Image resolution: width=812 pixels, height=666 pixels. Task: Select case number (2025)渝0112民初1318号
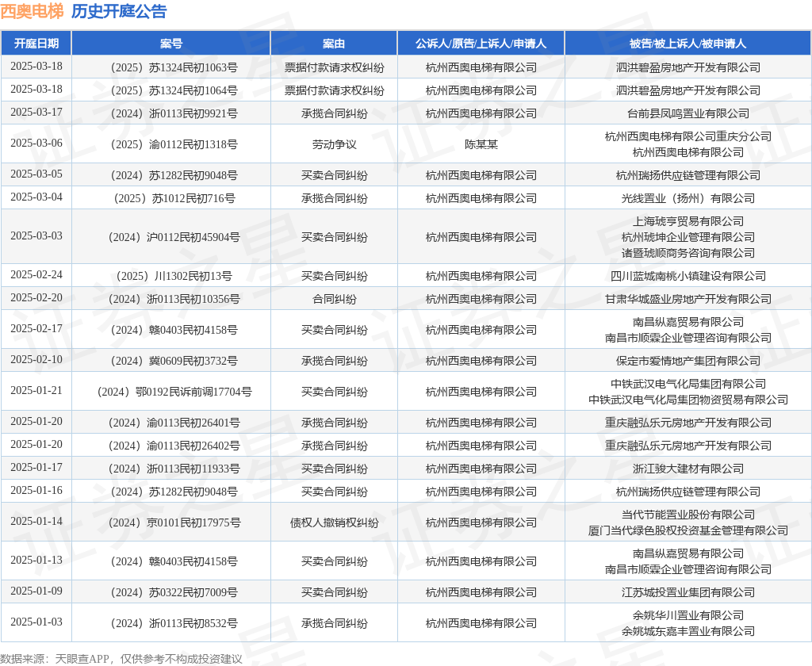tap(174, 144)
